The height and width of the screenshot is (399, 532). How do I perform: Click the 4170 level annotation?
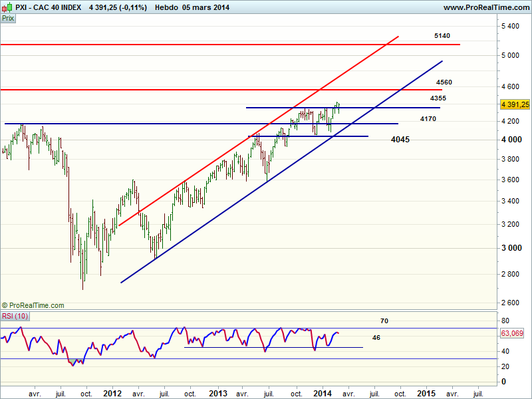(x=428, y=118)
